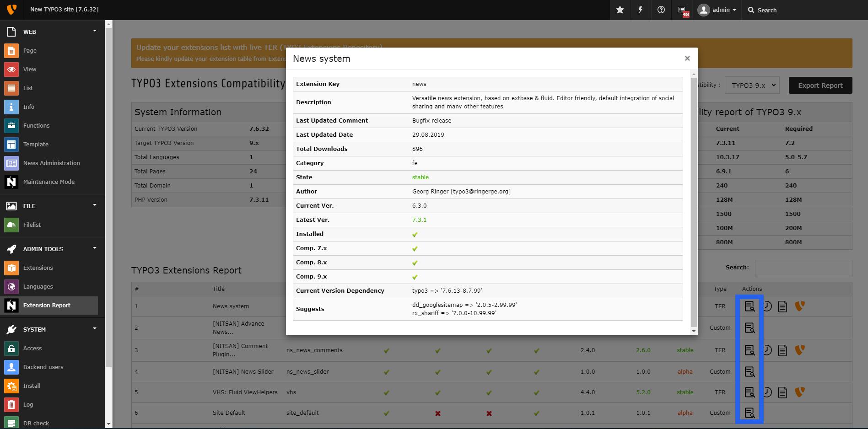The height and width of the screenshot is (429, 868).
Task: View details icon for ns_news_comments row
Action: 749,350
